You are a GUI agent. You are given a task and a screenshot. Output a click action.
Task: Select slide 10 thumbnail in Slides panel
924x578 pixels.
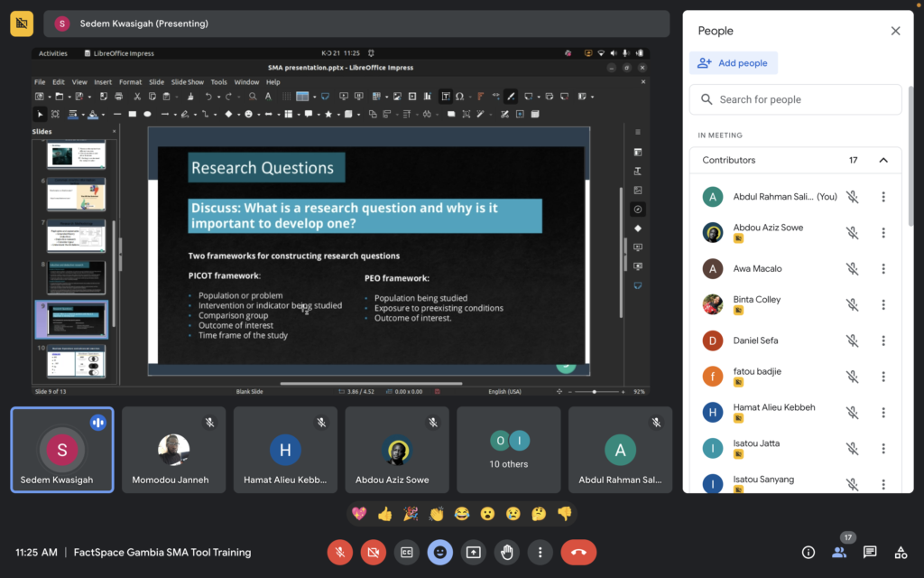(x=76, y=361)
